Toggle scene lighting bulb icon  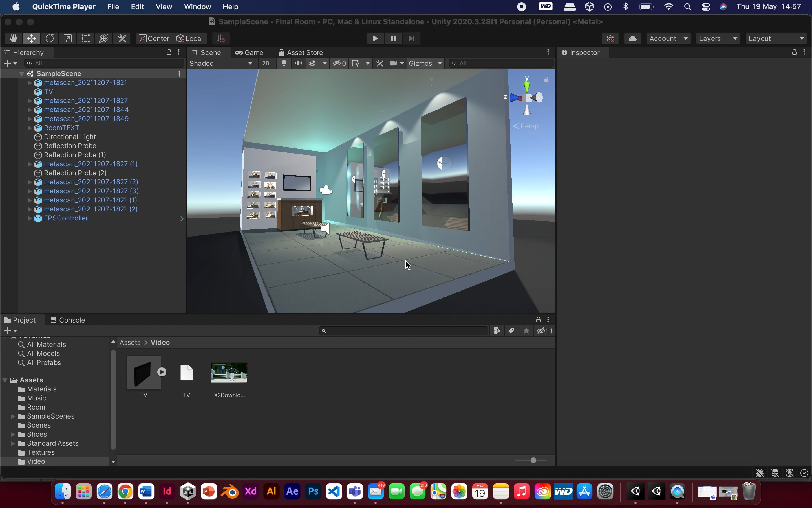(284, 63)
